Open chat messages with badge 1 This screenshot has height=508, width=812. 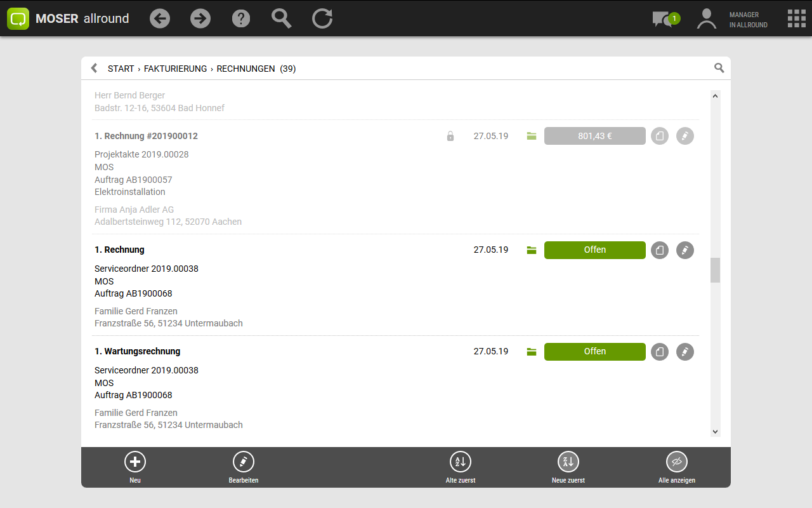(665, 19)
